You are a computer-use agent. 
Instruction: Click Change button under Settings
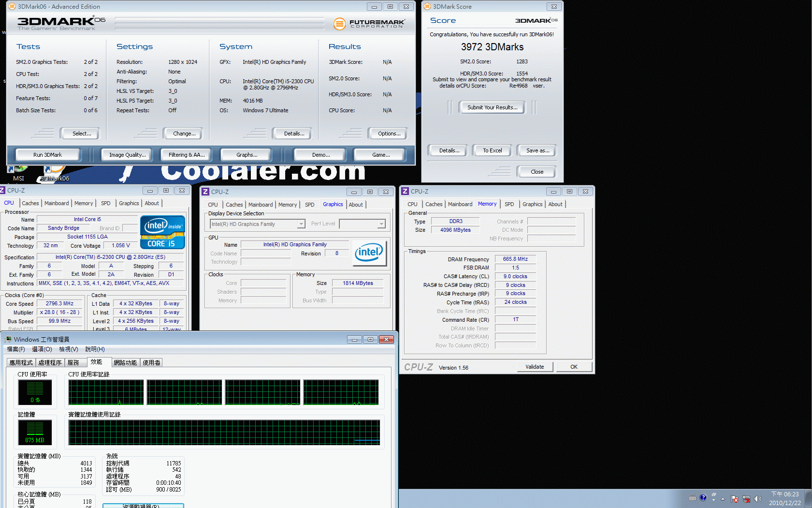[x=184, y=134]
